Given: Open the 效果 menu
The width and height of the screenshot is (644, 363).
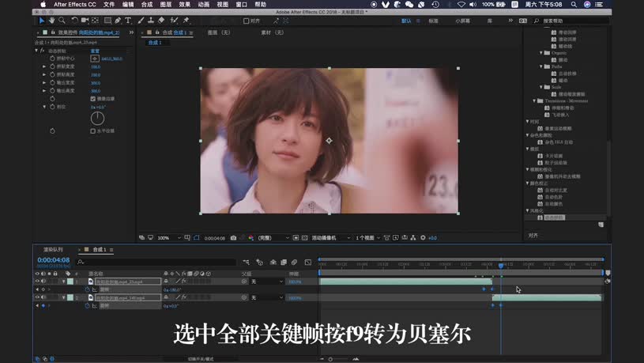Looking at the screenshot, I should [184, 5].
